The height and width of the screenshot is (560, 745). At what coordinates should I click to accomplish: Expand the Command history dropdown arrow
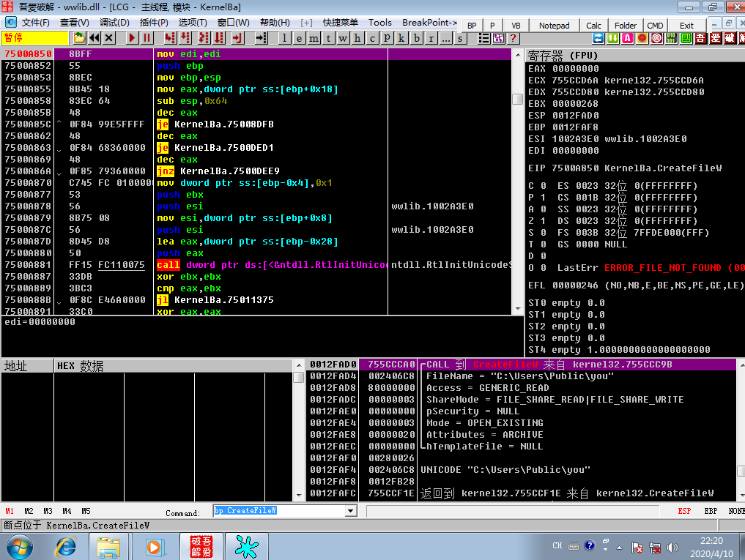click(351, 511)
